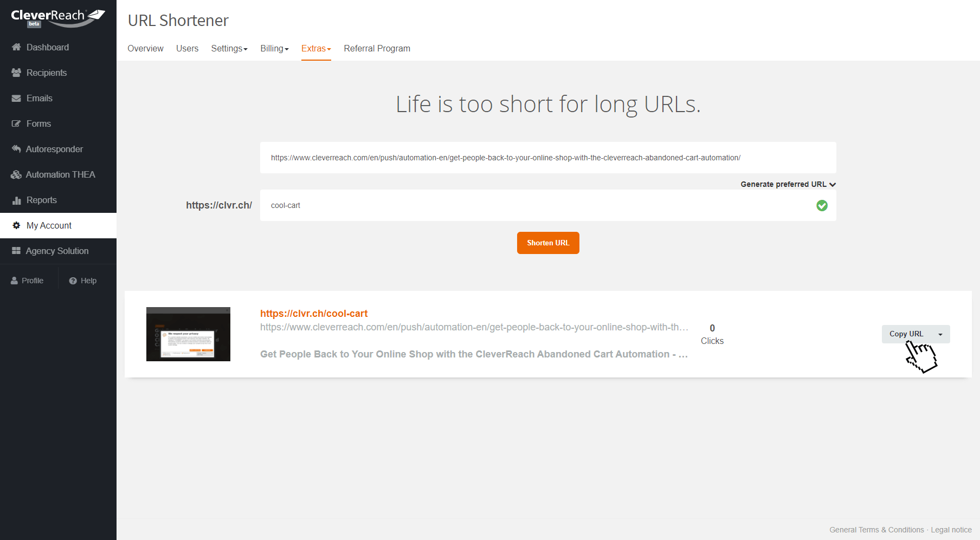Viewport: 980px width, 540px height.
Task: Click the cool-cart alias input field
Action: click(548, 205)
